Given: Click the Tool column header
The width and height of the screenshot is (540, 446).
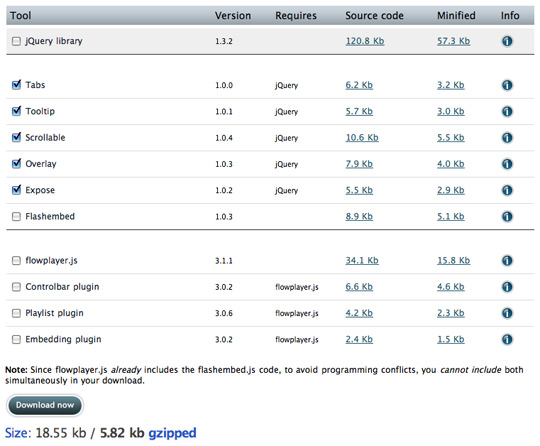Looking at the screenshot, I should click(x=21, y=15).
